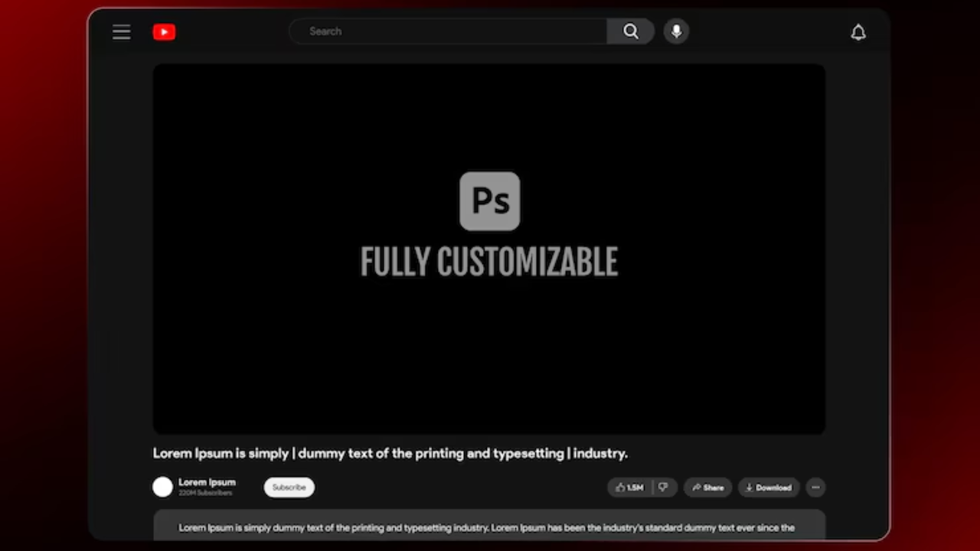
Task: Subscribe to the Lorem Ipsum channel
Action: tap(289, 487)
